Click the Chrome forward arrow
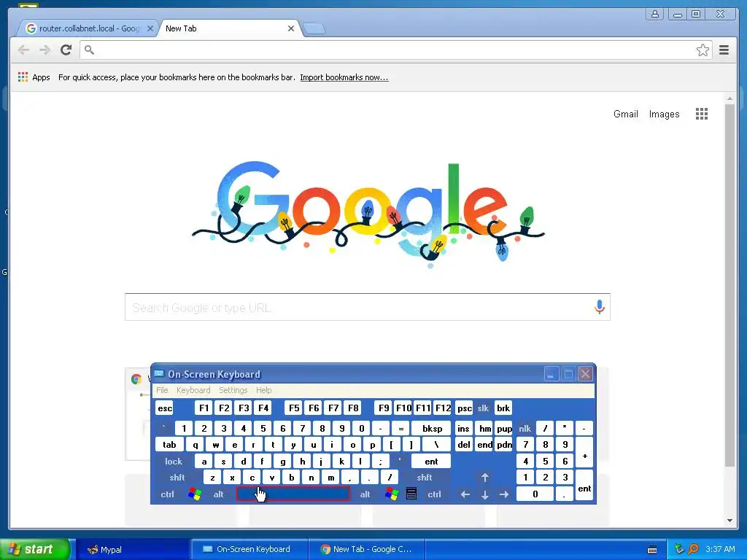 click(44, 50)
